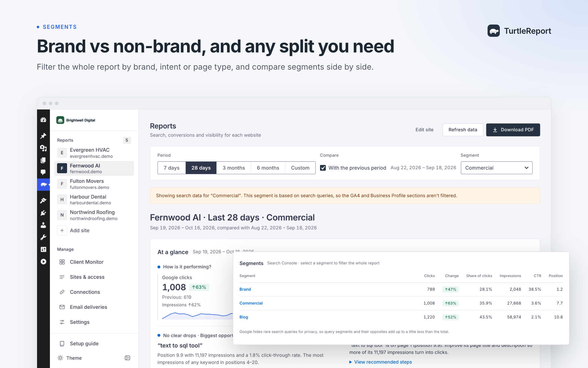Select the 7 days period tab
The image size is (588, 368).
click(x=171, y=168)
